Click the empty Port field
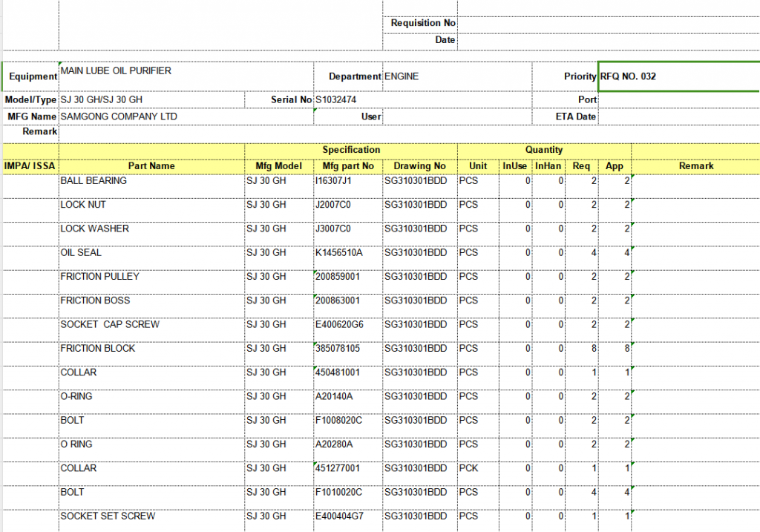This screenshot has width=760, height=532. pyautogui.click(x=678, y=99)
